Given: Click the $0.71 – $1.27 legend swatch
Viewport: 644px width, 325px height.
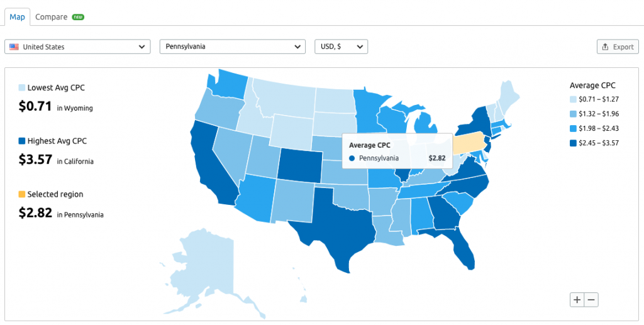Looking at the screenshot, I should click(x=573, y=99).
